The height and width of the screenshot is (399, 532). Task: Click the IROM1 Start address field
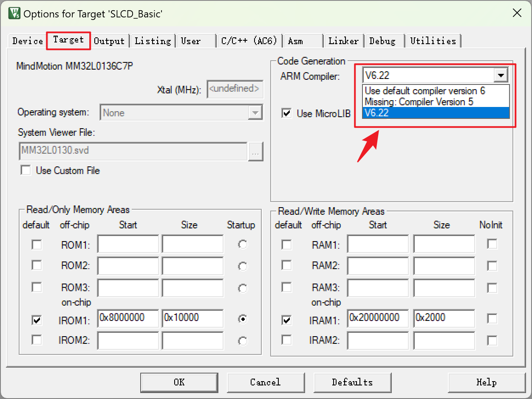128,318
